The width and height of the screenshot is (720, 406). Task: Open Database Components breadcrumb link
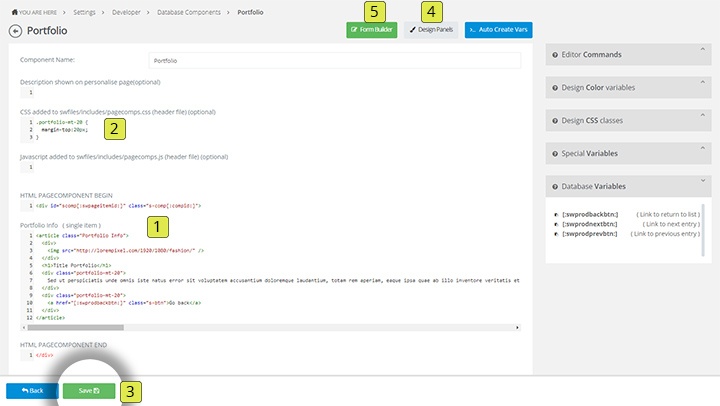(x=189, y=12)
